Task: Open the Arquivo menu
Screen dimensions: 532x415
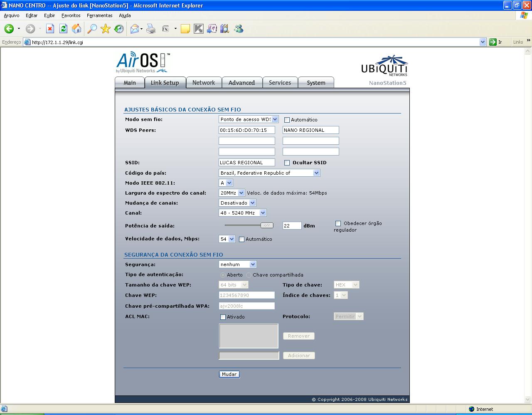Action: [12, 15]
